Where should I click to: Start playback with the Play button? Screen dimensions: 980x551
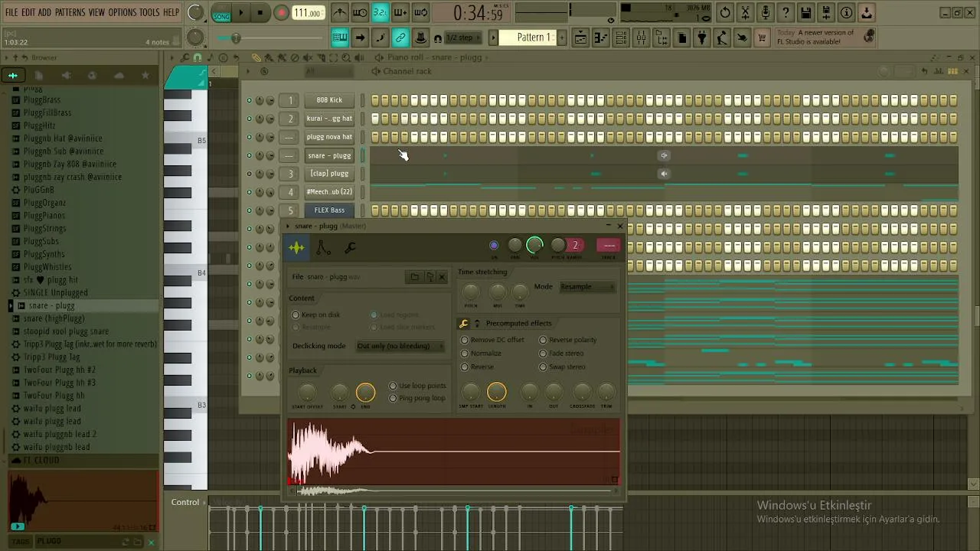(x=240, y=13)
